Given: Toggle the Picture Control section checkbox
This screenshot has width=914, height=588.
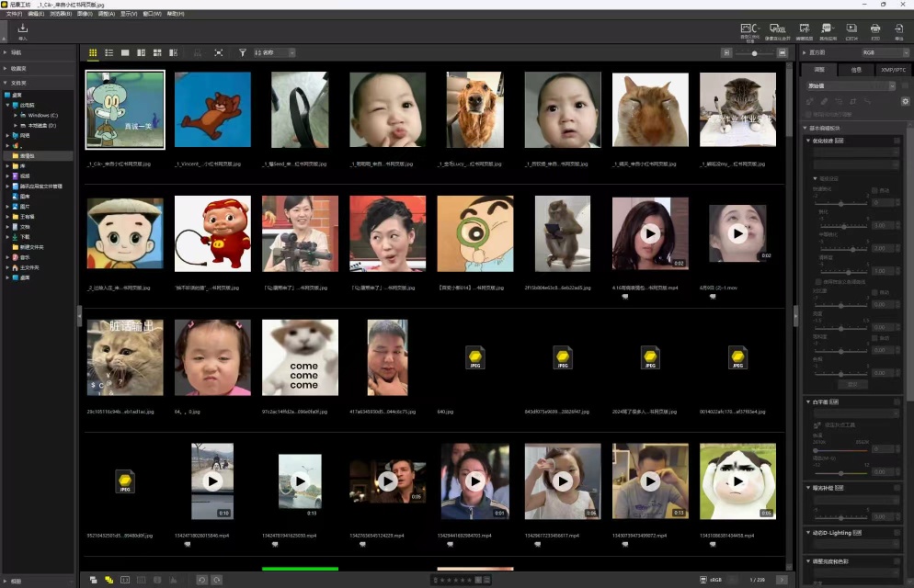Looking at the screenshot, I should (897, 141).
